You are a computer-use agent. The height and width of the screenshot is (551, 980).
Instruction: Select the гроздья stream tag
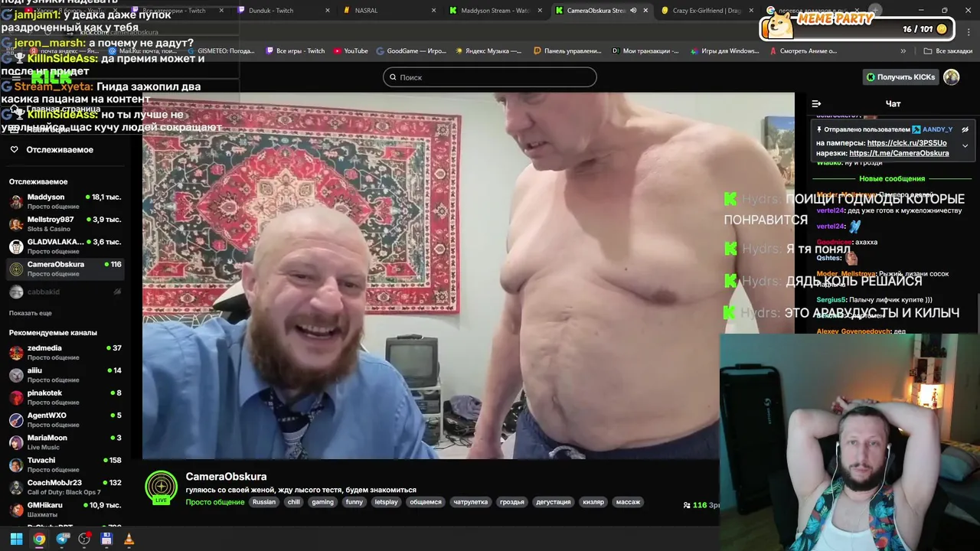point(511,502)
